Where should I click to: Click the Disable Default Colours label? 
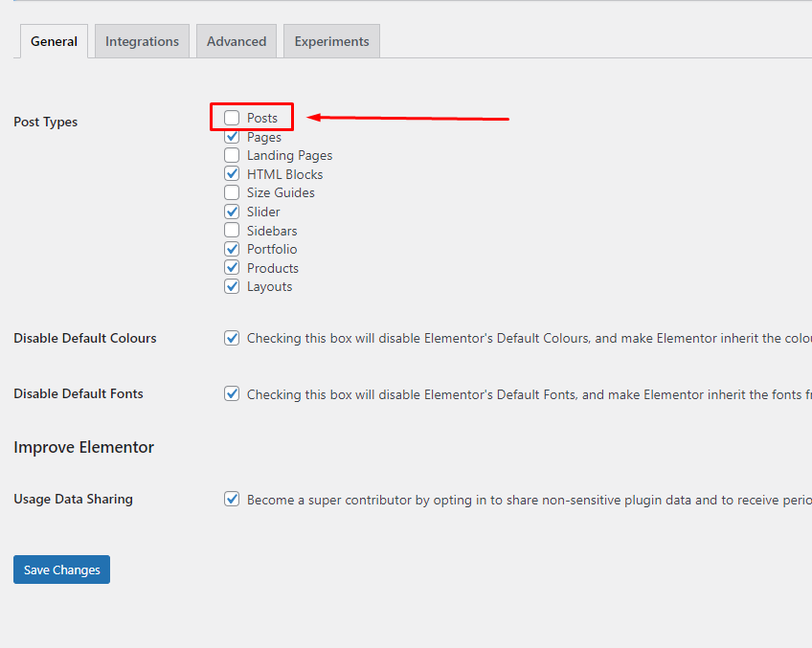click(85, 338)
